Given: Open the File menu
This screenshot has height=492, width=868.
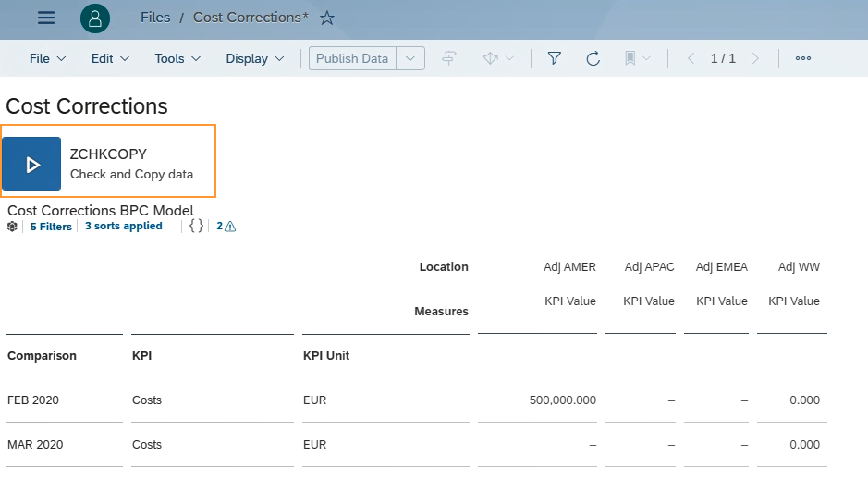Looking at the screenshot, I should coord(48,59).
